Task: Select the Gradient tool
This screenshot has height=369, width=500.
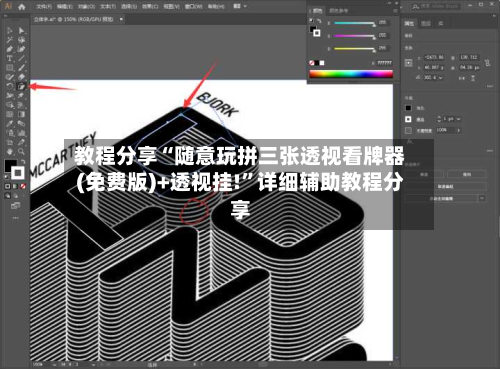Action: 21,114
